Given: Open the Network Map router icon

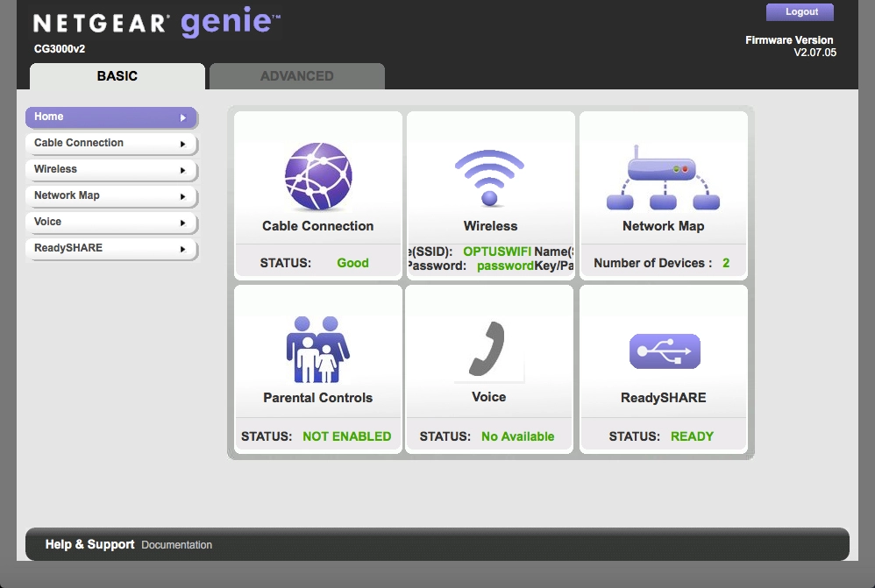Looking at the screenshot, I should click(x=663, y=177).
